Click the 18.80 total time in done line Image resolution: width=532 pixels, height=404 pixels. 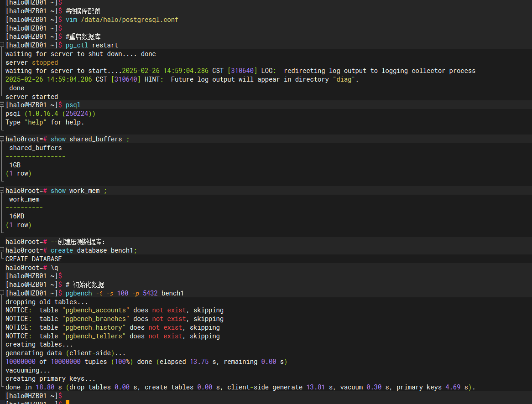pyautogui.click(x=45, y=387)
